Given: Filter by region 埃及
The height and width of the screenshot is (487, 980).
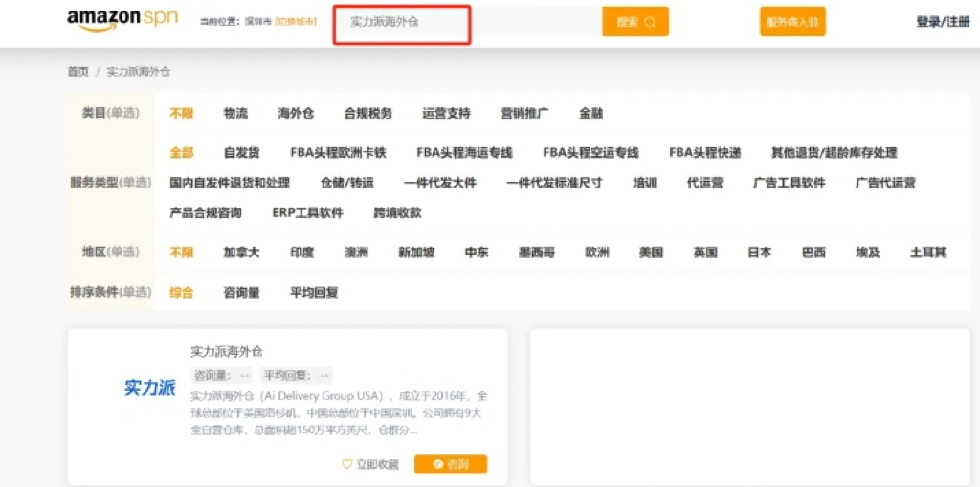Looking at the screenshot, I should [868, 253].
